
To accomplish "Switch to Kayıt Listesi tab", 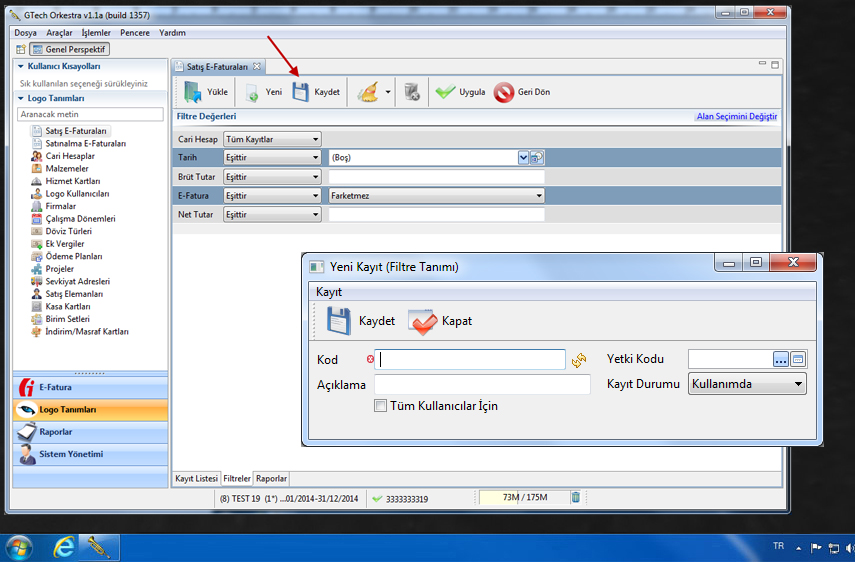I will 196,478.
